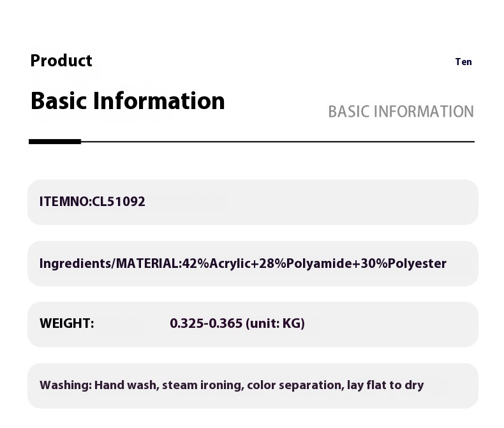Viewport: 504px width, 428px height.
Task: Click the thin horizontal divider line
Action: pos(278,142)
